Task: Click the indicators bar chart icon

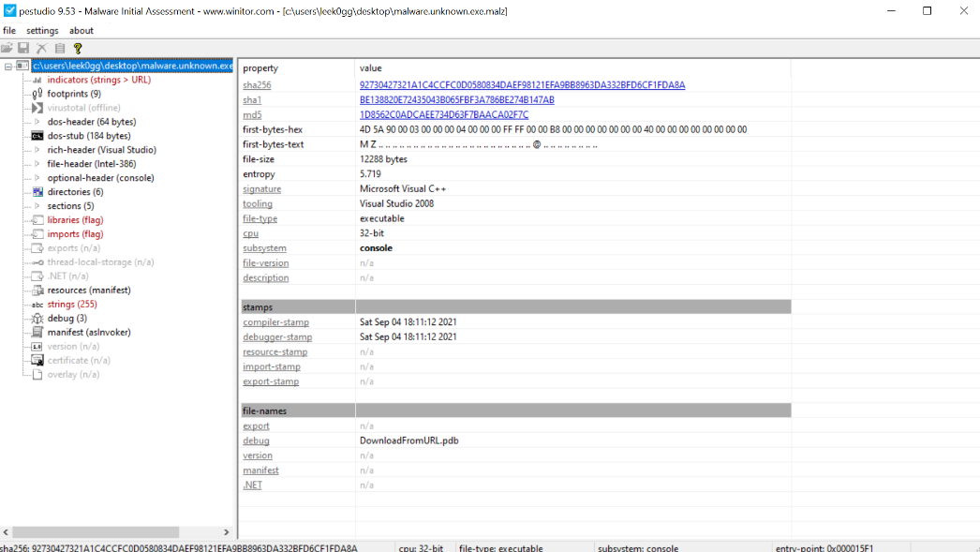Action: pyautogui.click(x=37, y=80)
